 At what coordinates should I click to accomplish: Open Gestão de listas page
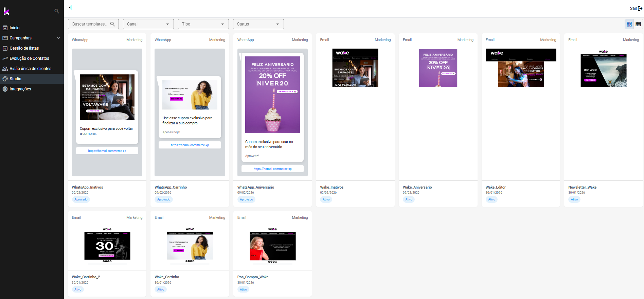(24, 48)
